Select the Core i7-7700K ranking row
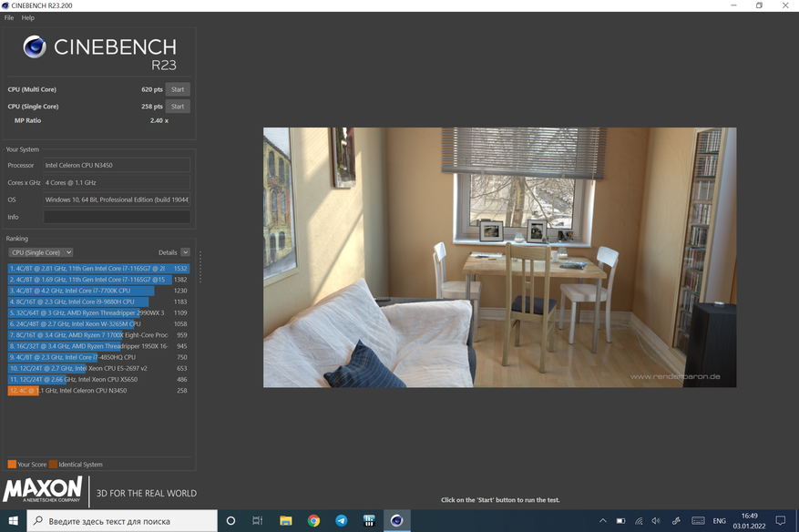This screenshot has height=532, width=799. 99,291
